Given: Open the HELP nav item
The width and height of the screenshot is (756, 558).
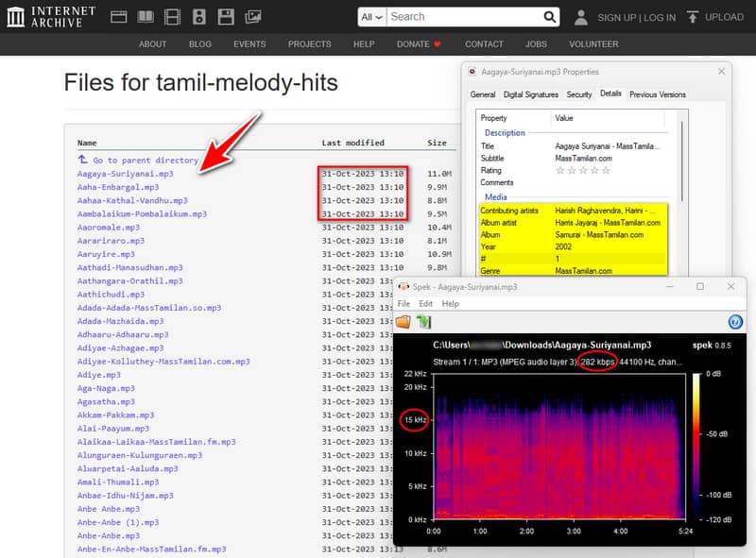Looking at the screenshot, I should (364, 44).
